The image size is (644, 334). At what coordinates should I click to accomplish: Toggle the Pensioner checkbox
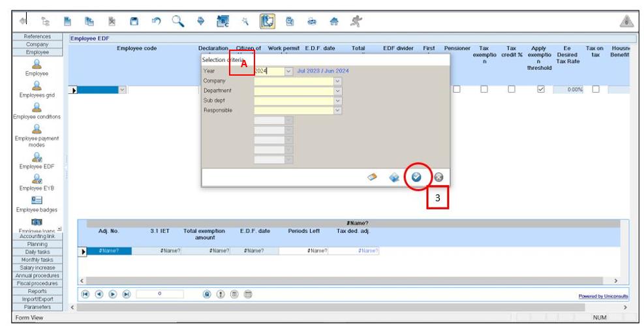tap(457, 89)
